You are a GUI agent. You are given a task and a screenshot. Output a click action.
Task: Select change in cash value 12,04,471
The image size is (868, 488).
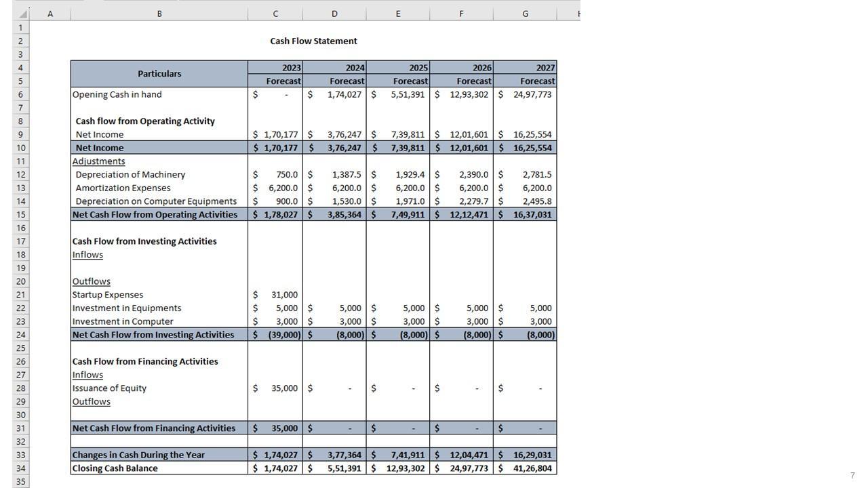click(461, 455)
